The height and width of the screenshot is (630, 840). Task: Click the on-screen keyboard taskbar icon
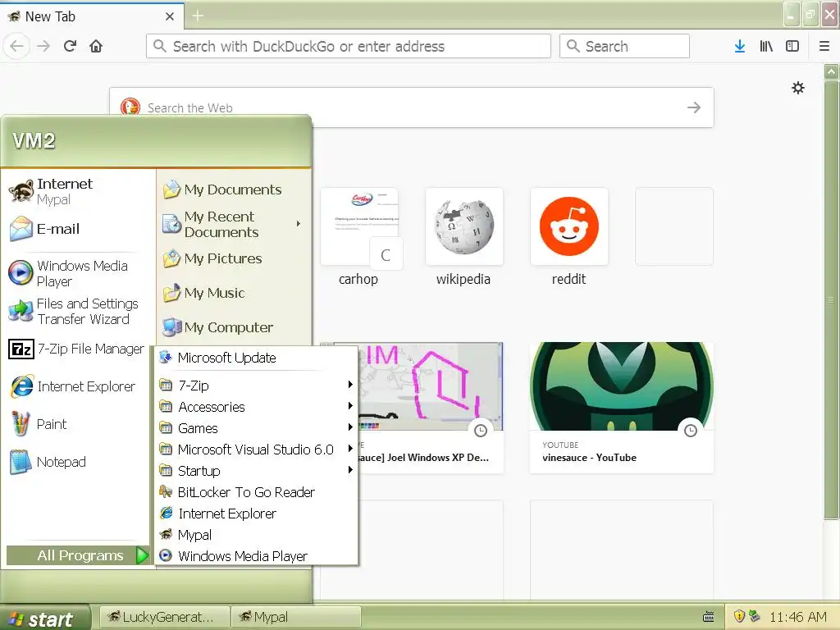pos(708,617)
